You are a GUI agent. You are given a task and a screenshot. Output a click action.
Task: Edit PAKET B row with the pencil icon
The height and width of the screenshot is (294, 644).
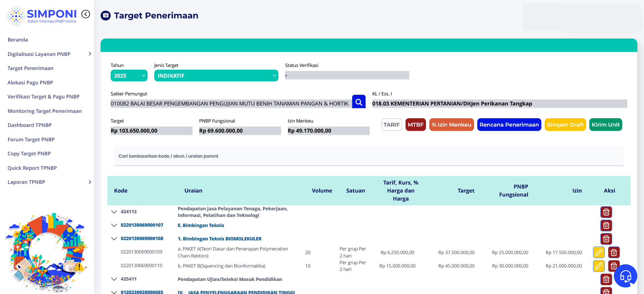598,266
